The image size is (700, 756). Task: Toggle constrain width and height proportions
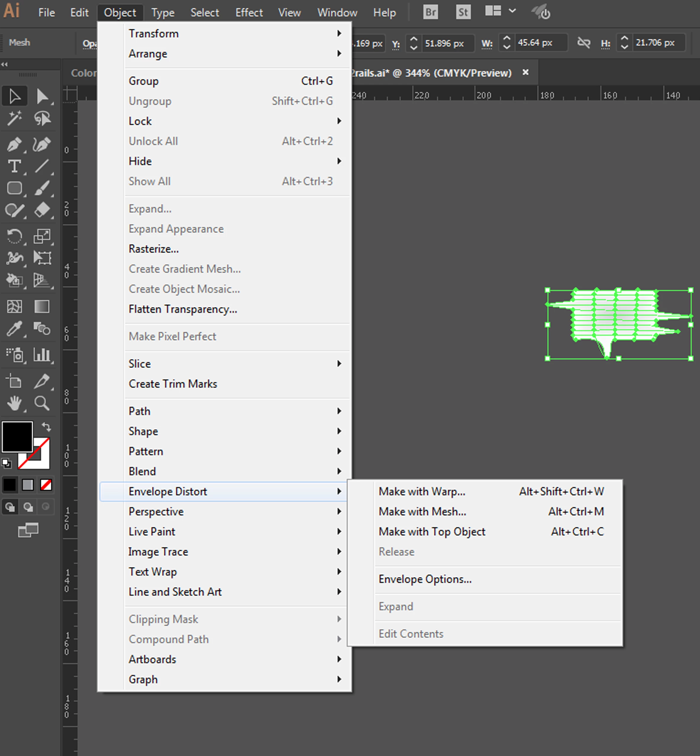tap(583, 43)
